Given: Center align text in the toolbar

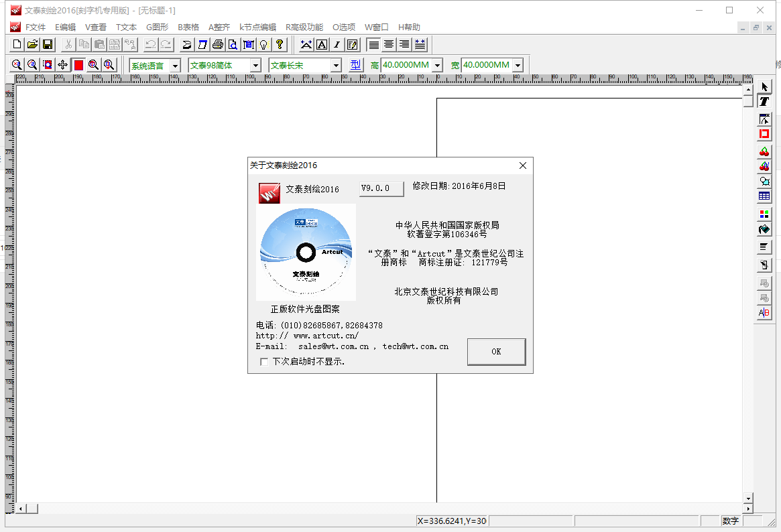Looking at the screenshot, I should [389, 45].
